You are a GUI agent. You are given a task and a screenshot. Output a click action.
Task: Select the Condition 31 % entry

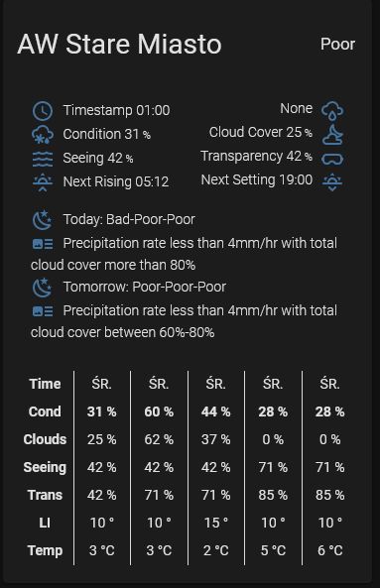coord(107,134)
